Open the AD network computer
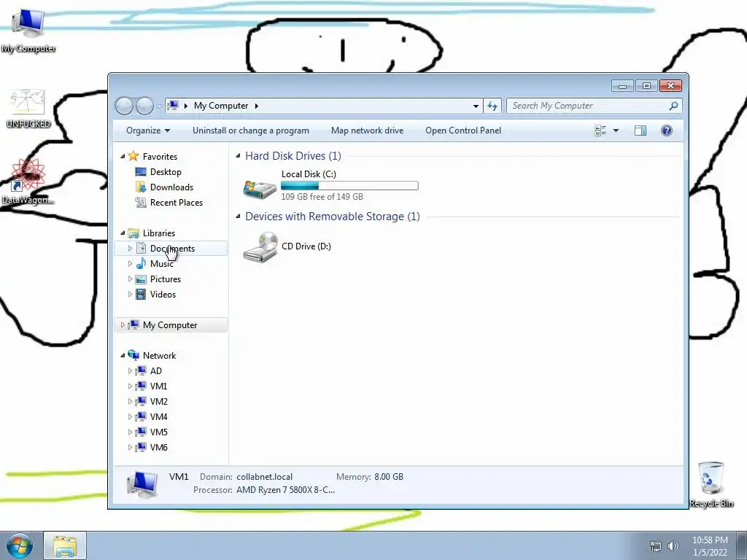This screenshot has width=747, height=560. pyautogui.click(x=156, y=371)
